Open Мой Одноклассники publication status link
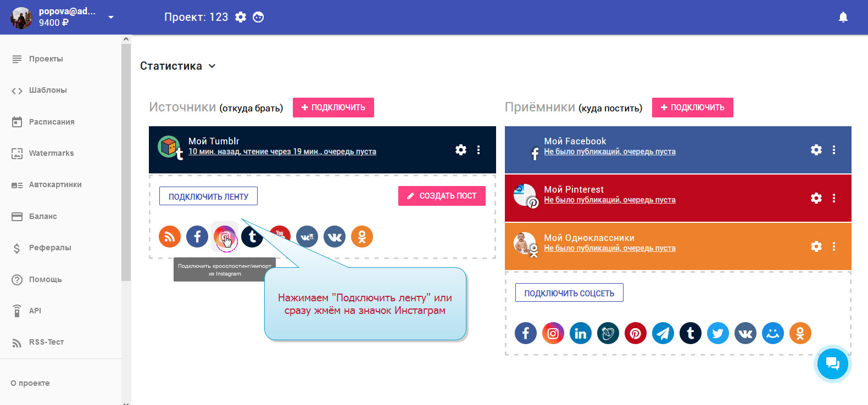 (x=610, y=249)
